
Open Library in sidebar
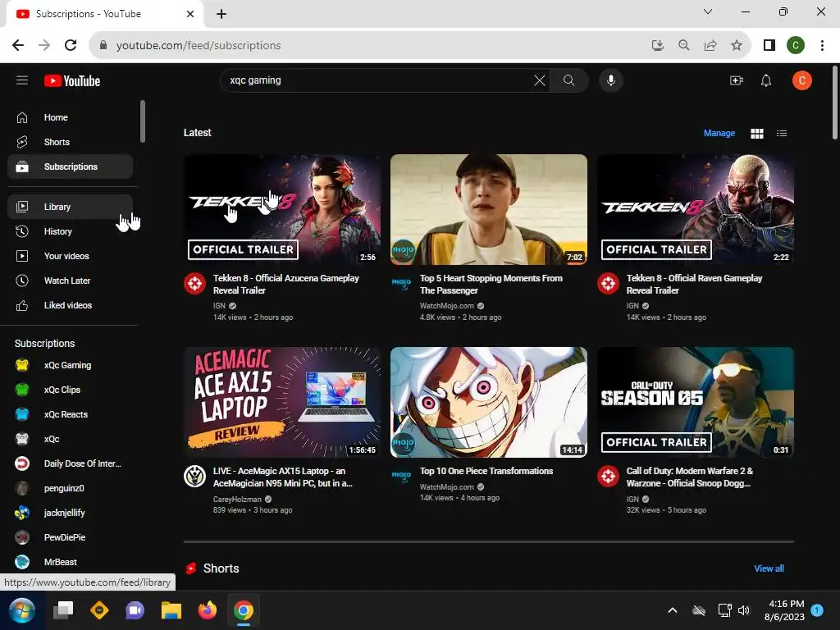pos(71,207)
